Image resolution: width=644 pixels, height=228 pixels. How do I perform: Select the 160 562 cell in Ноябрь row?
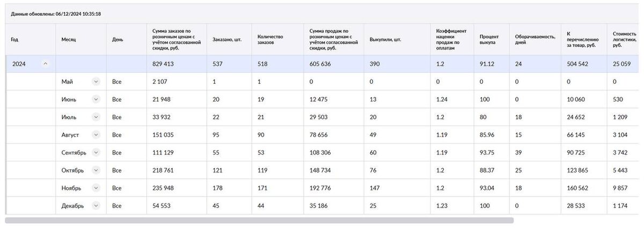583,188
